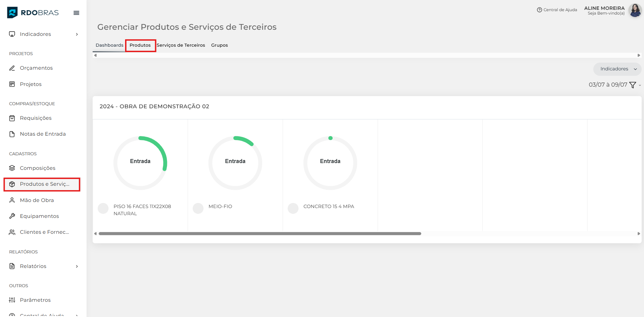Collapse sidebar with the hamburger menu icon
The height and width of the screenshot is (317, 644).
point(76,13)
